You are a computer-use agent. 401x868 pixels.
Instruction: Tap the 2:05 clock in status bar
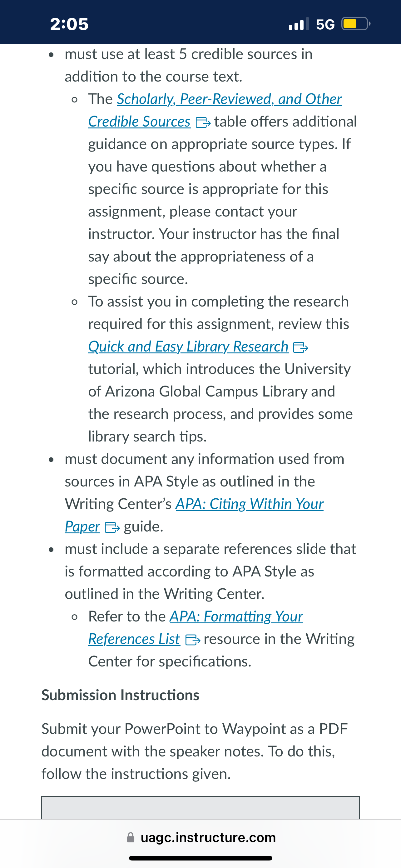(x=69, y=24)
